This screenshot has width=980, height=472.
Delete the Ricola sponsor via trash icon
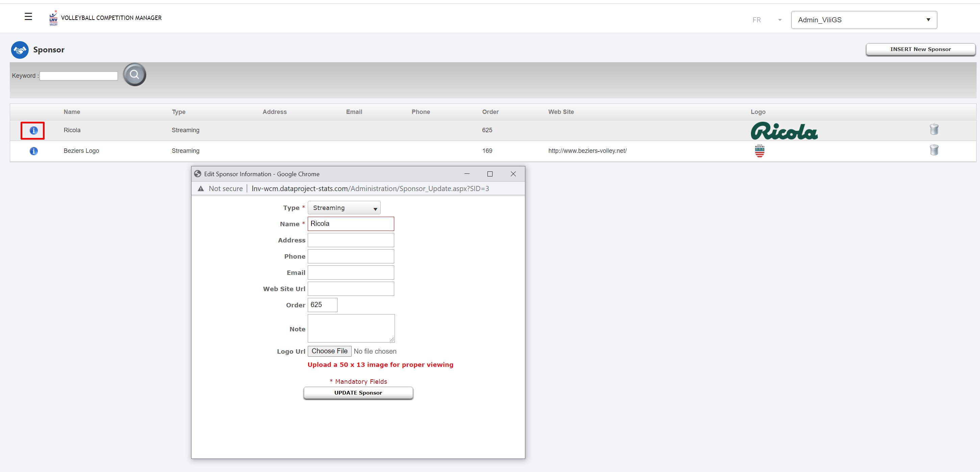(x=934, y=129)
